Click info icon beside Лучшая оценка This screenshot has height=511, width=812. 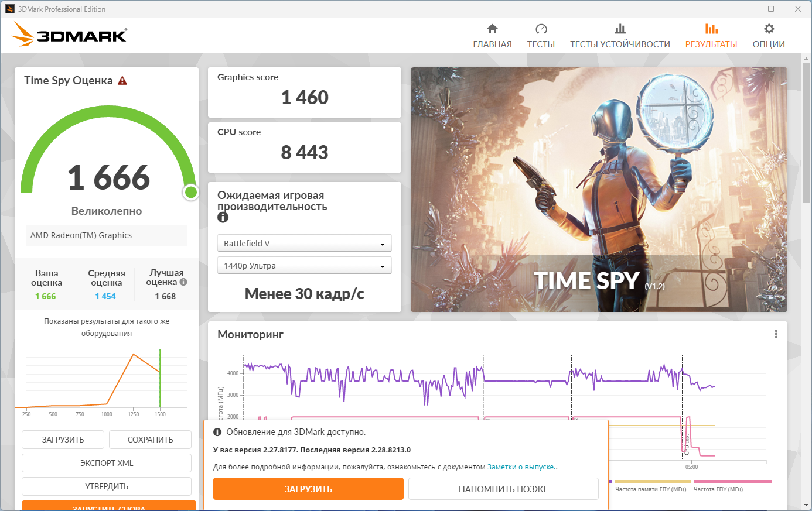(x=183, y=282)
